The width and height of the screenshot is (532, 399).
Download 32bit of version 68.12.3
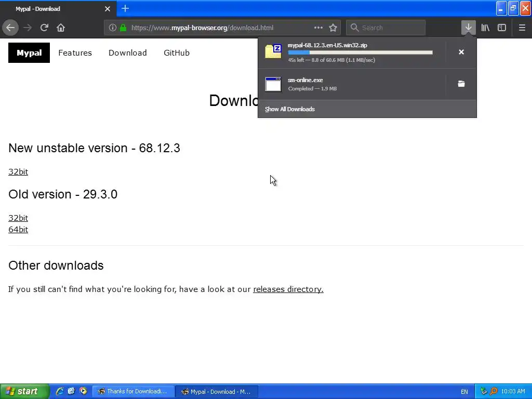click(18, 171)
